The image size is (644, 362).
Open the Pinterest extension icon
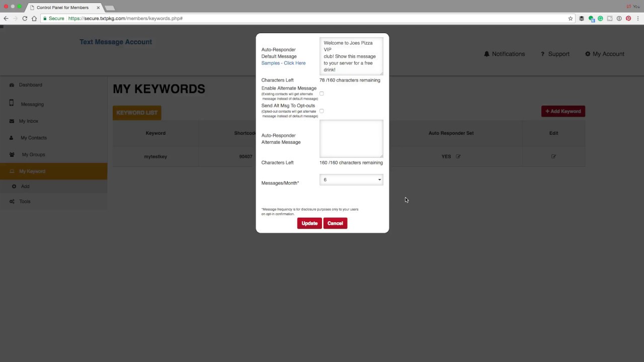[628, 19]
